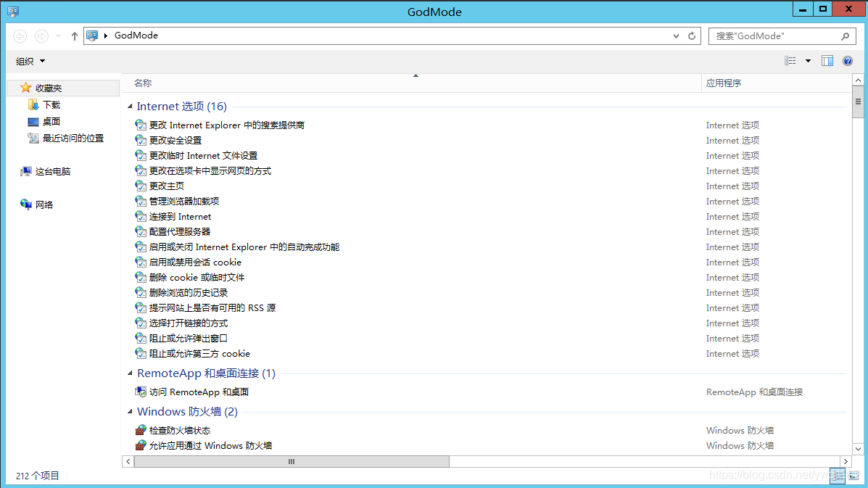This screenshot has width=868, height=488.
Task: Click icon of 删除 cookie 或临时文件
Action: click(x=141, y=277)
